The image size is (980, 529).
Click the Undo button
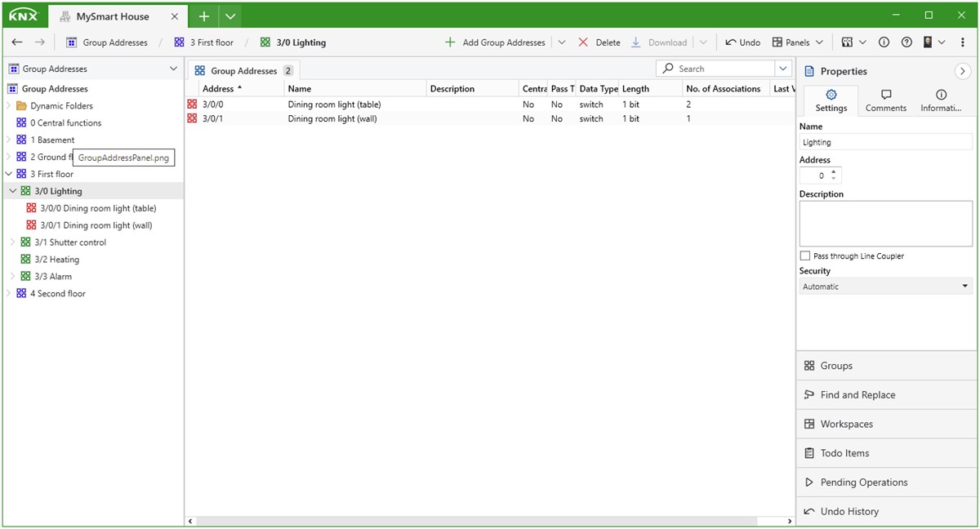(x=742, y=42)
